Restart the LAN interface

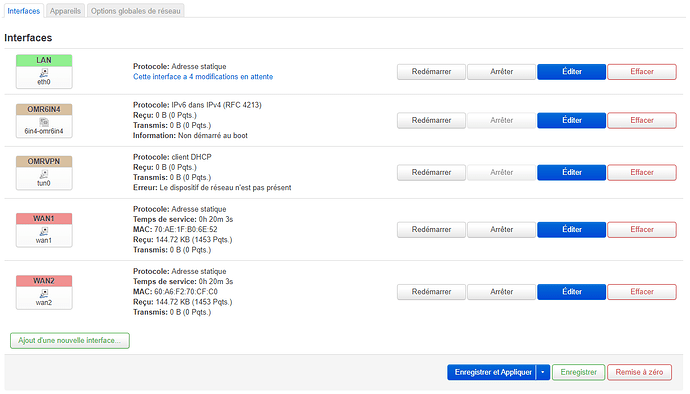tap(431, 72)
